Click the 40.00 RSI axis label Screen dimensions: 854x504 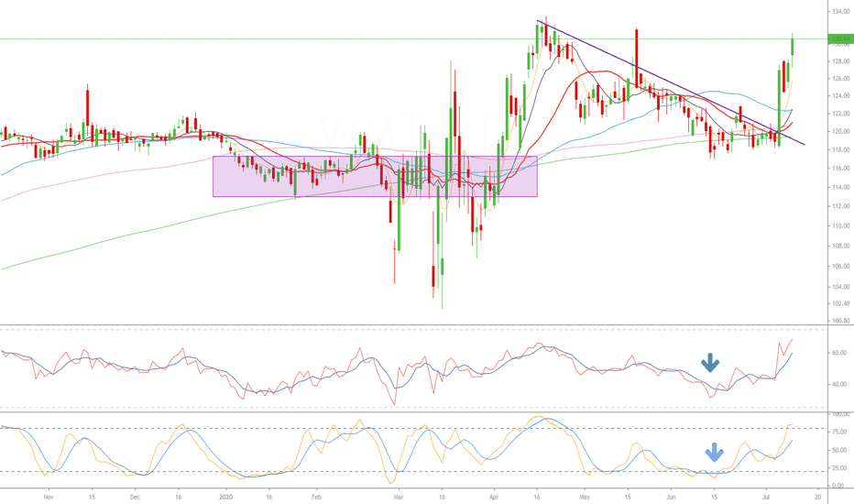[x=839, y=384]
